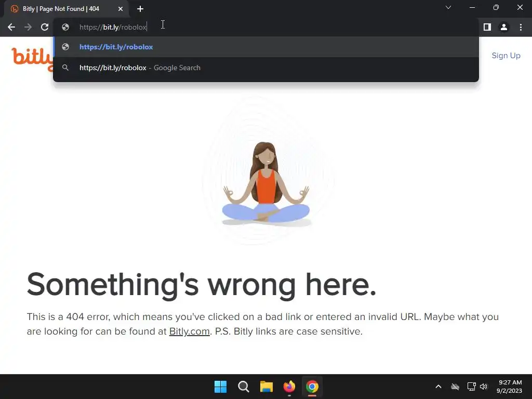
Task: Open File Explorer from the taskbar
Action: pyautogui.click(x=267, y=387)
